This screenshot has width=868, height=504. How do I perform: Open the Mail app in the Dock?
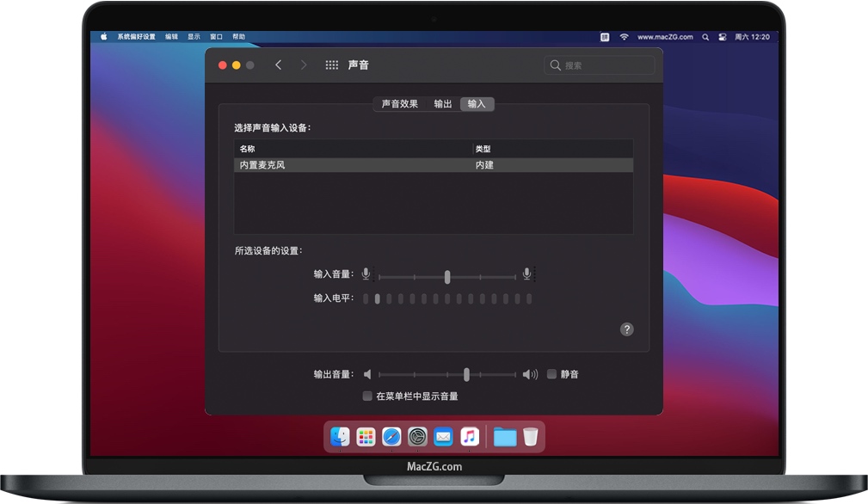(444, 437)
